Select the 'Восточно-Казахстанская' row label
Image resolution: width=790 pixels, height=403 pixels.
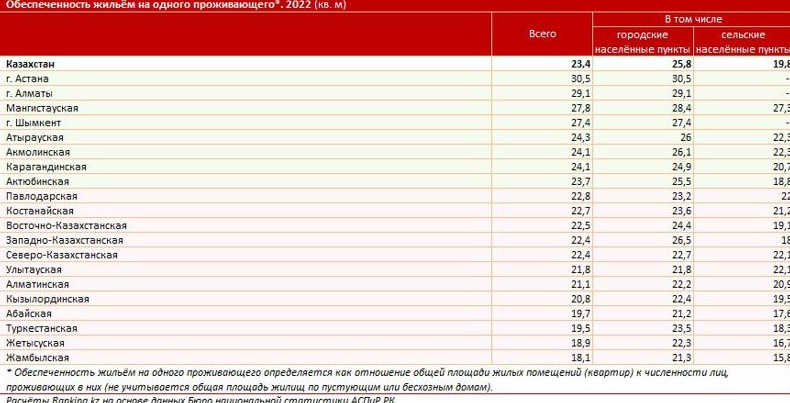click(x=65, y=226)
